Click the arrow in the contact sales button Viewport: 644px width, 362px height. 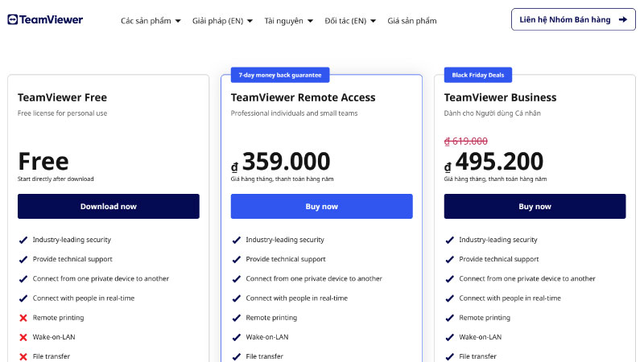(x=622, y=19)
